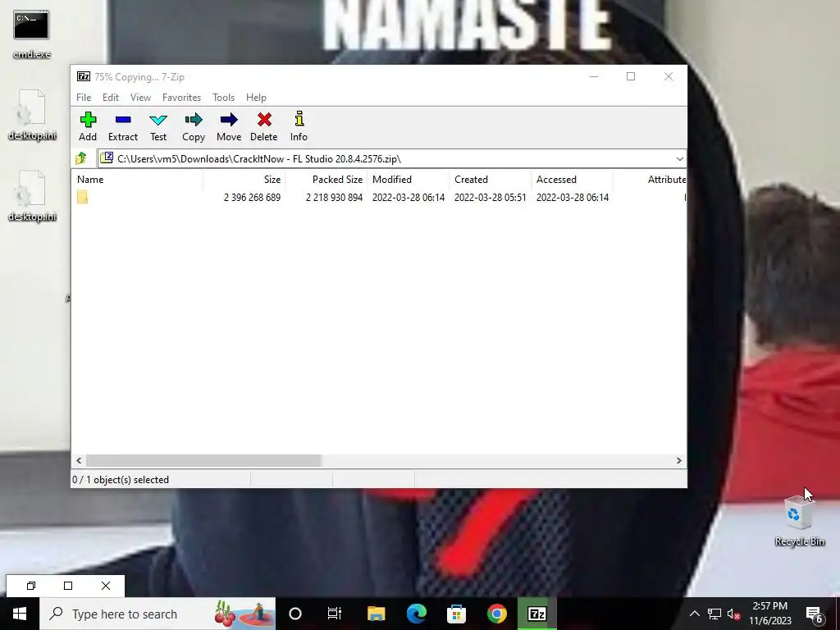Screen dimensions: 840x630
Task: Open the Tools menu
Action: [x=223, y=98]
